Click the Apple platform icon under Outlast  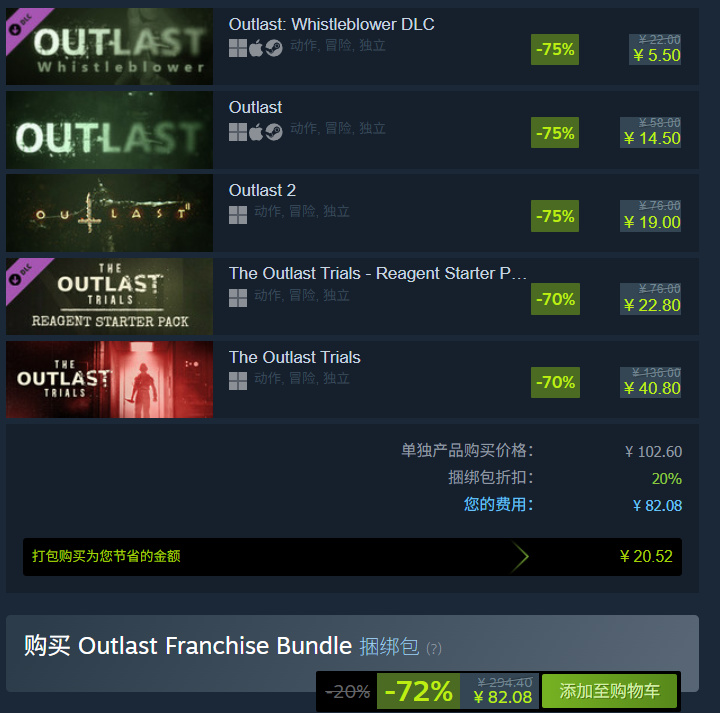pos(256,132)
